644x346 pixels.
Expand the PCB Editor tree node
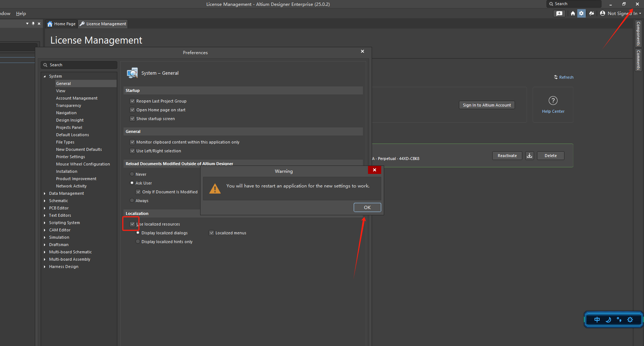point(45,208)
